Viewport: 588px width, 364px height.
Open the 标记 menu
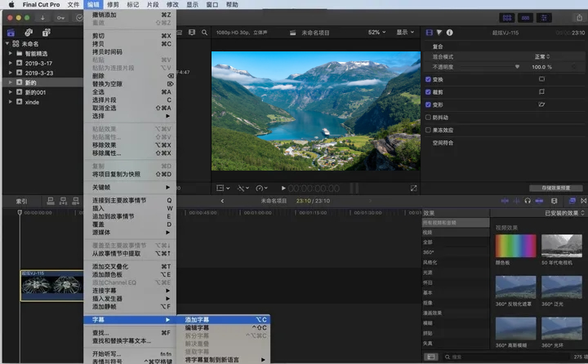coord(133,5)
